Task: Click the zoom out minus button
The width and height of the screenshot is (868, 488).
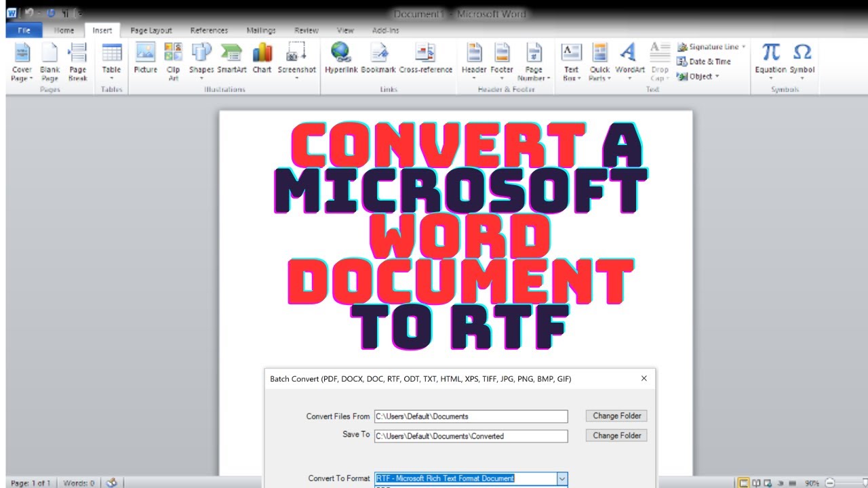Action: click(829, 483)
